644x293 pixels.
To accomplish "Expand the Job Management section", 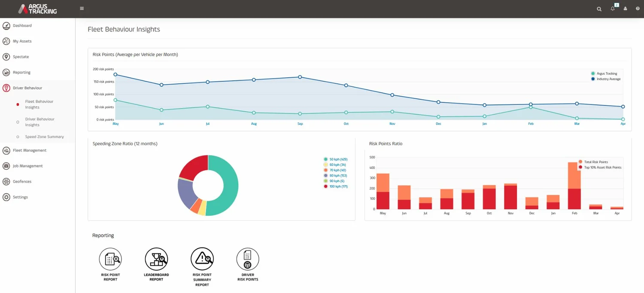I will click(x=28, y=166).
